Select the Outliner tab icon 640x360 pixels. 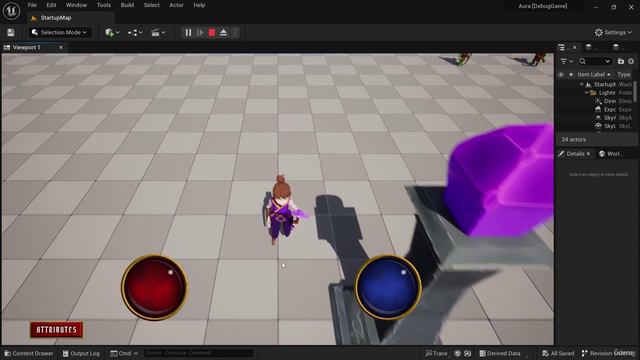point(562,47)
